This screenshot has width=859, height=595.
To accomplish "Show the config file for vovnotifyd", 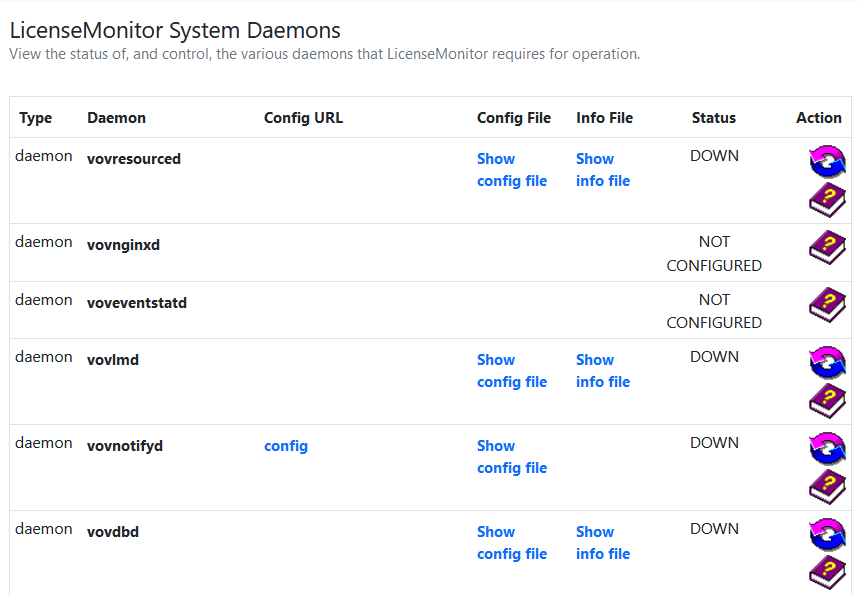I will point(511,456).
